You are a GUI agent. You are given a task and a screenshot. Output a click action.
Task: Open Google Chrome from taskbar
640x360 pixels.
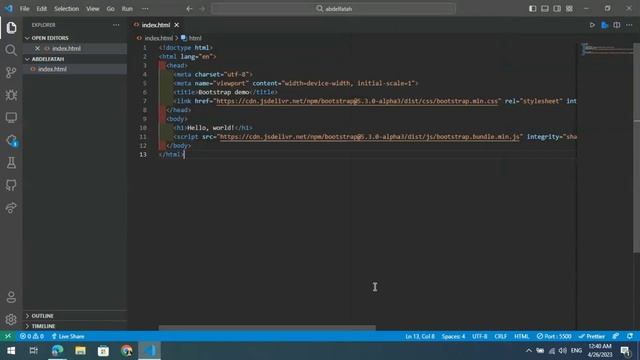coord(127,351)
